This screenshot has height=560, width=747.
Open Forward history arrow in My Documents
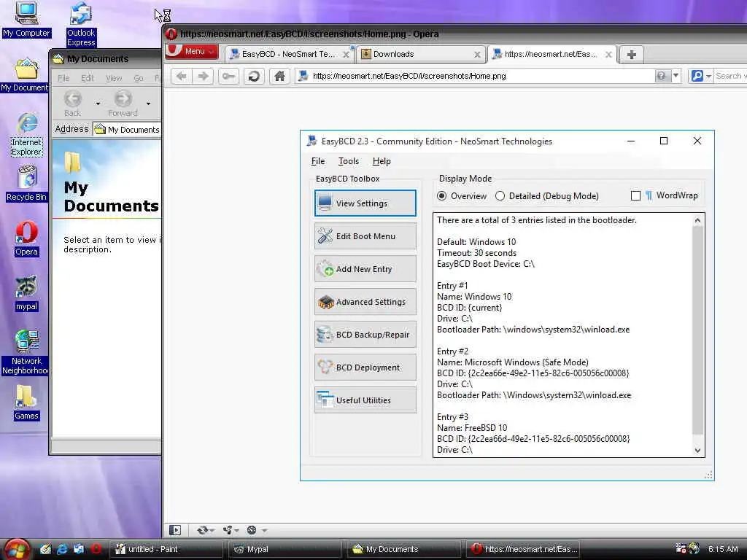(x=148, y=104)
